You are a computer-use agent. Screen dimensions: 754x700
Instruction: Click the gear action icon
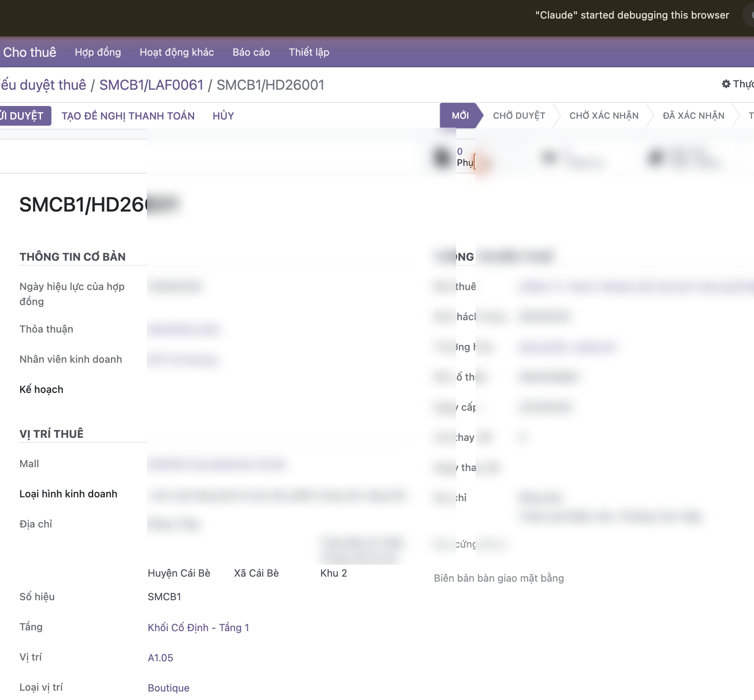click(726, 84)
